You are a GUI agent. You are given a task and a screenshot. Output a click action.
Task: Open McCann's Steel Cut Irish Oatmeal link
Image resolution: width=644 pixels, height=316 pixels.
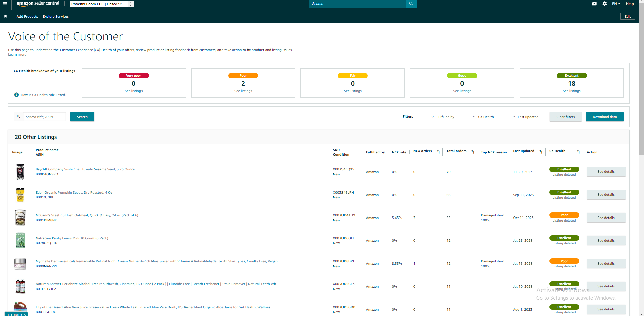tap(87, 215)
